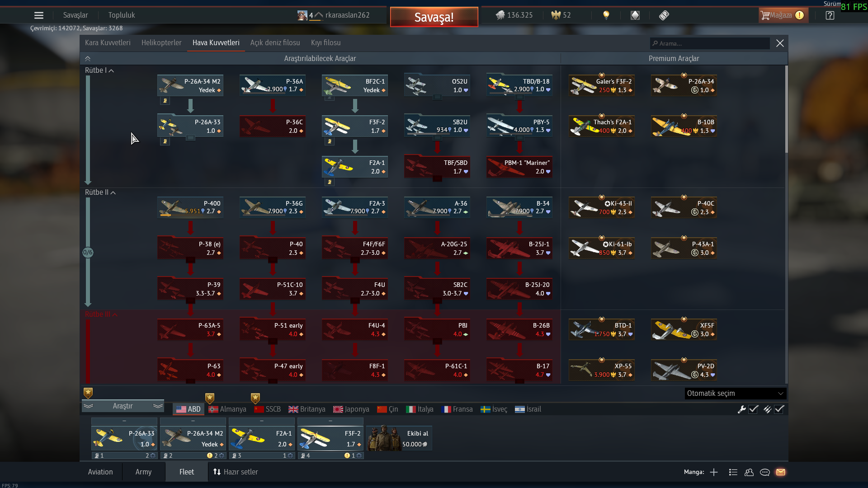Select premium Thach's F2A-1 aircraft
This screenshot has width=868, height=488.
pyautogui.click(x=602, y=126)
